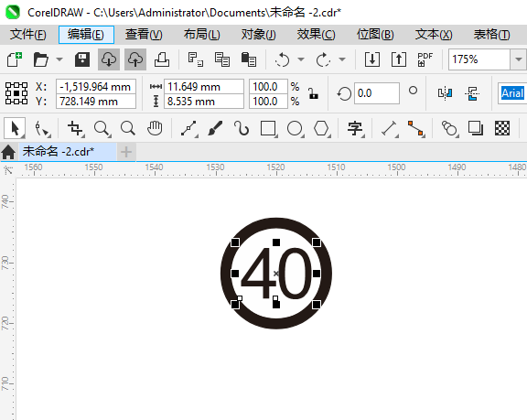
Task: Create a new document icon
Action: [x=15, y=59]
